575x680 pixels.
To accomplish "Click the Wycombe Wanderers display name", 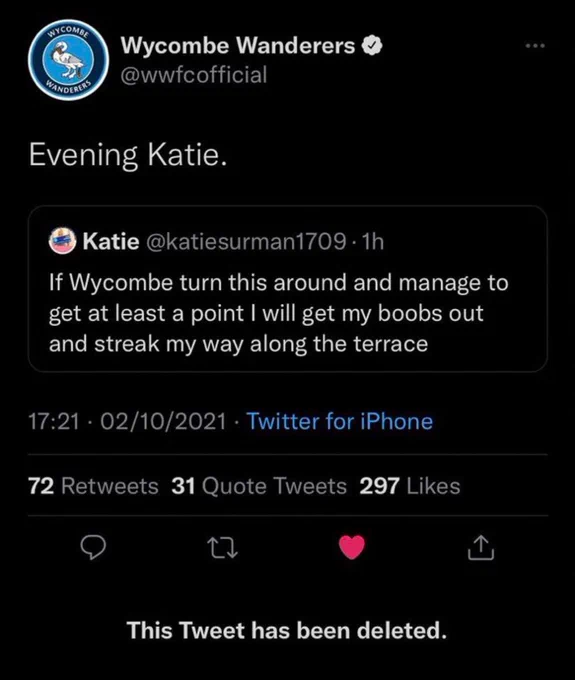I will pos(238,45).
